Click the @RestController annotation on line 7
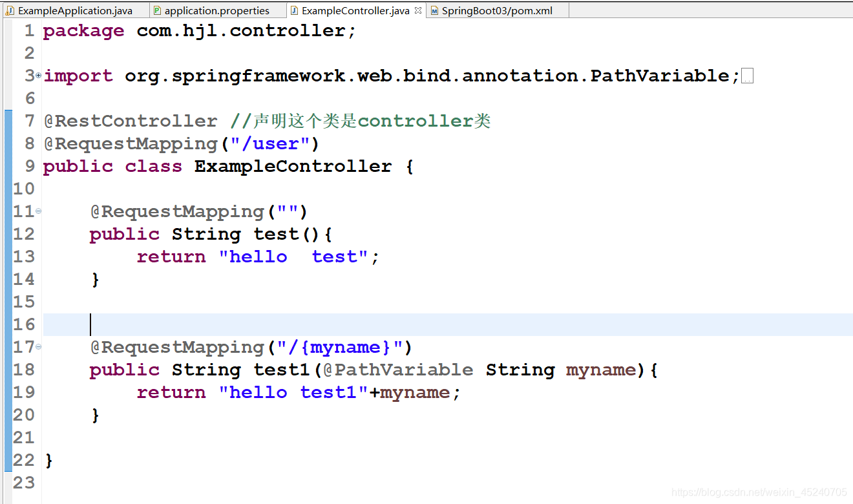 click(129, 120)
